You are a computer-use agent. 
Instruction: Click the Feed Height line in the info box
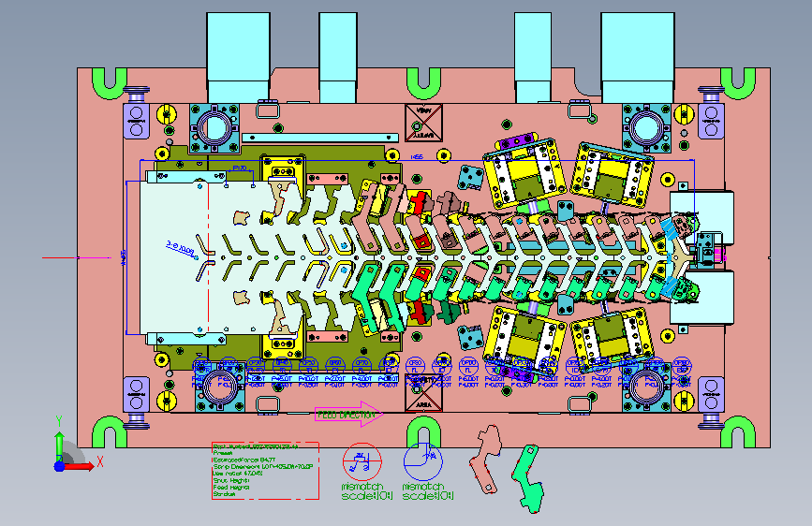tap(231, 488)
